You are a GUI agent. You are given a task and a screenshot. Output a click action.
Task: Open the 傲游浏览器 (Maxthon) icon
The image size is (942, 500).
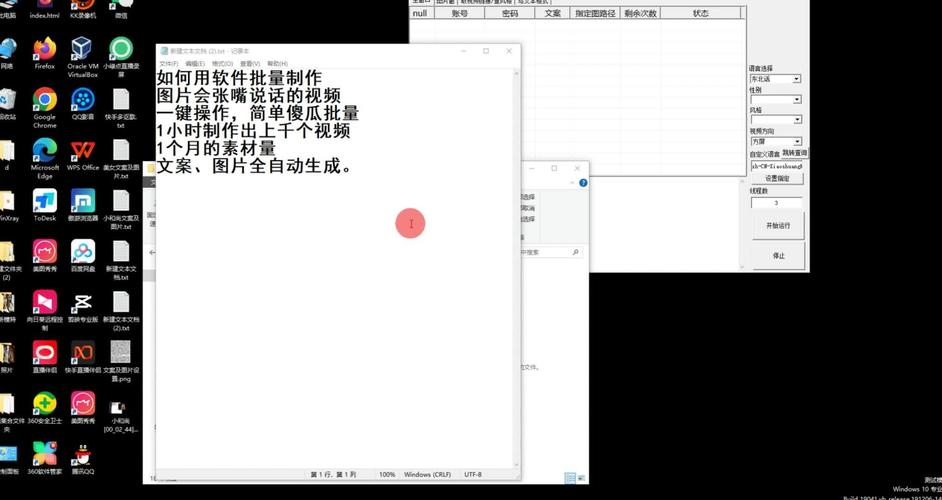(x=82, y=201)
